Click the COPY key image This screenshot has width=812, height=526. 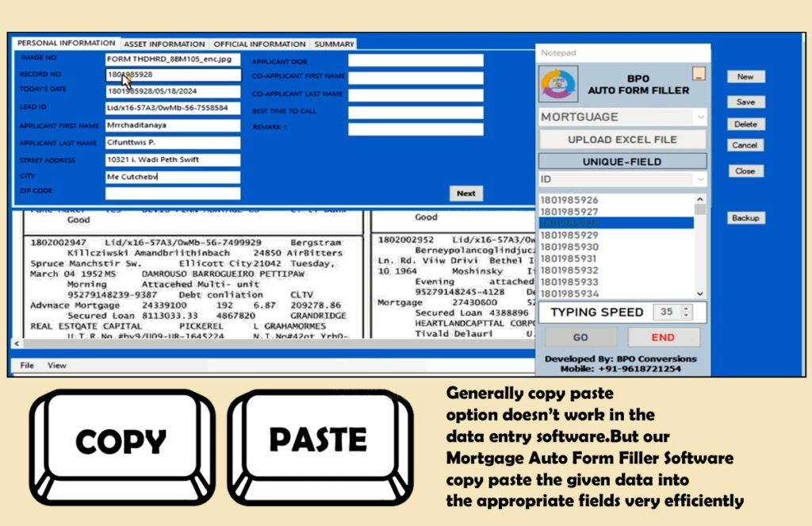pyautogui.click(x=121, y=441)
